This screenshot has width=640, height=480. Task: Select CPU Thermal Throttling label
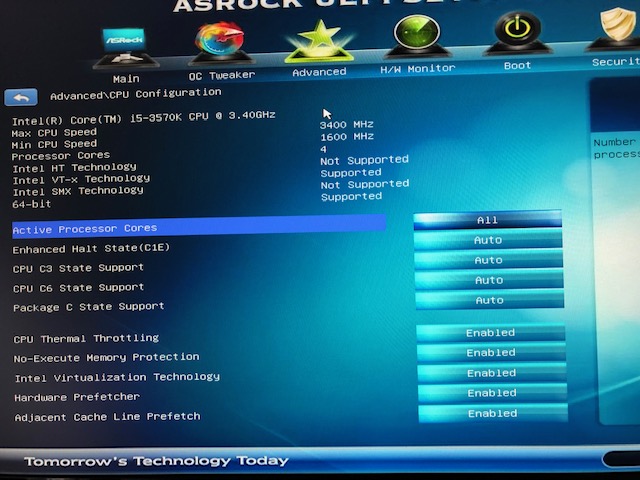(x=86, y=338)
